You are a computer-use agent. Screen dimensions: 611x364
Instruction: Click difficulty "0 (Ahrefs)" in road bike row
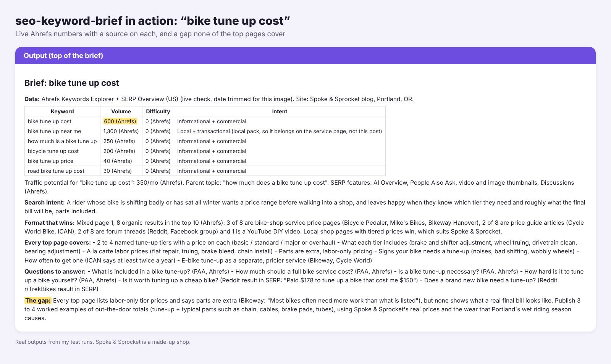[158, 171]
